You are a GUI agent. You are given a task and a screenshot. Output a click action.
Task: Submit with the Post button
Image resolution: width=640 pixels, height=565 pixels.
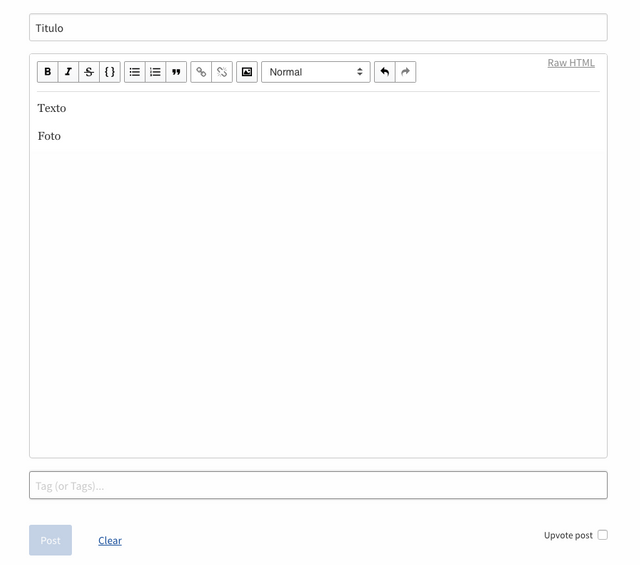tap(51, 540)
